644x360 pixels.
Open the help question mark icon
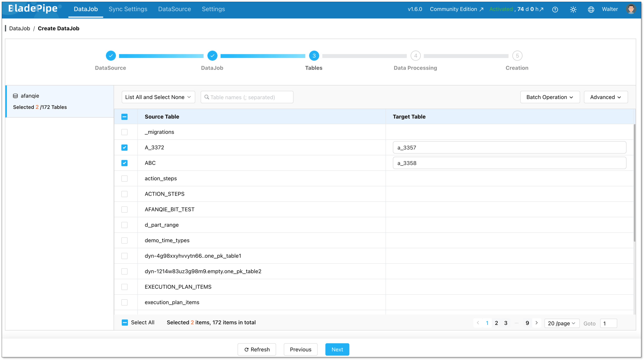[555, 9]
